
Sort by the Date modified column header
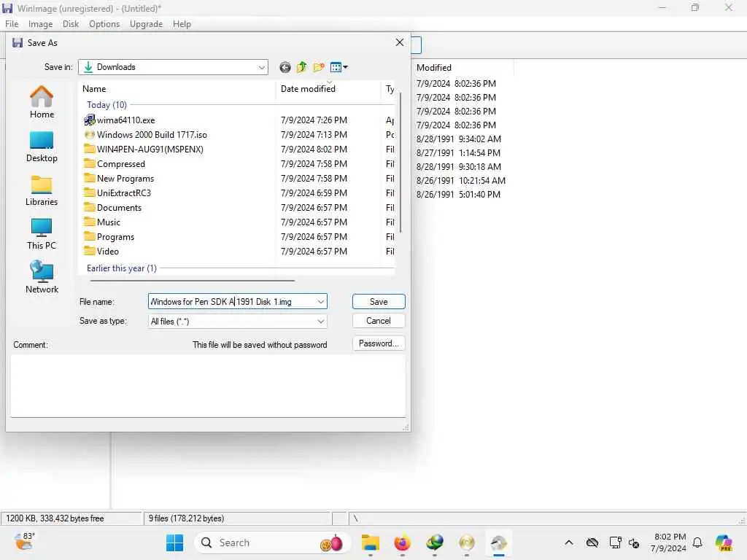coord(328,89)
